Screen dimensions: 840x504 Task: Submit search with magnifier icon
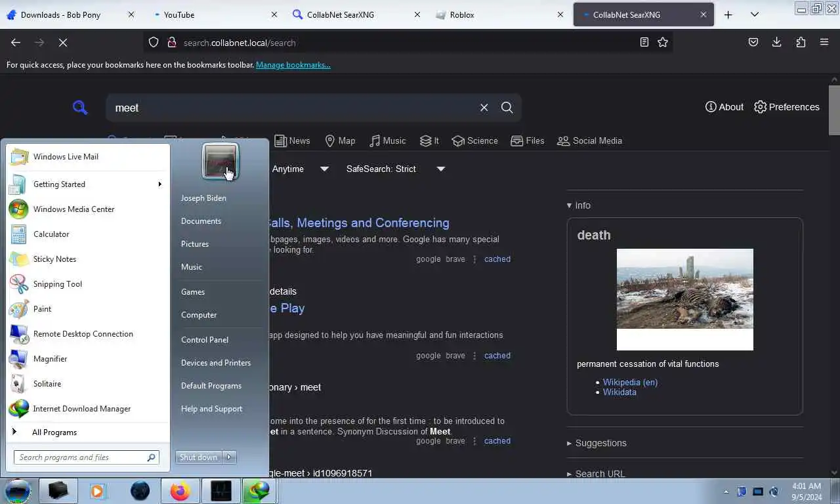[x=507, y=108]
